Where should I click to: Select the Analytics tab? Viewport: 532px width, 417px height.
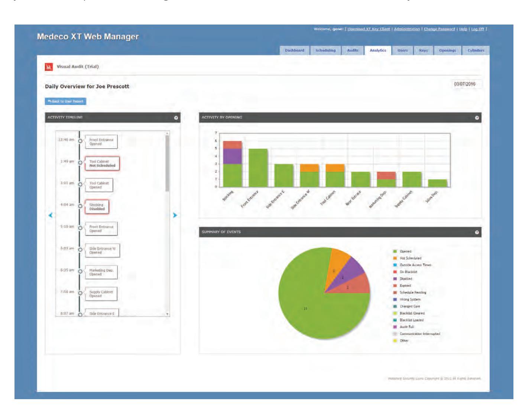point(378,51)
